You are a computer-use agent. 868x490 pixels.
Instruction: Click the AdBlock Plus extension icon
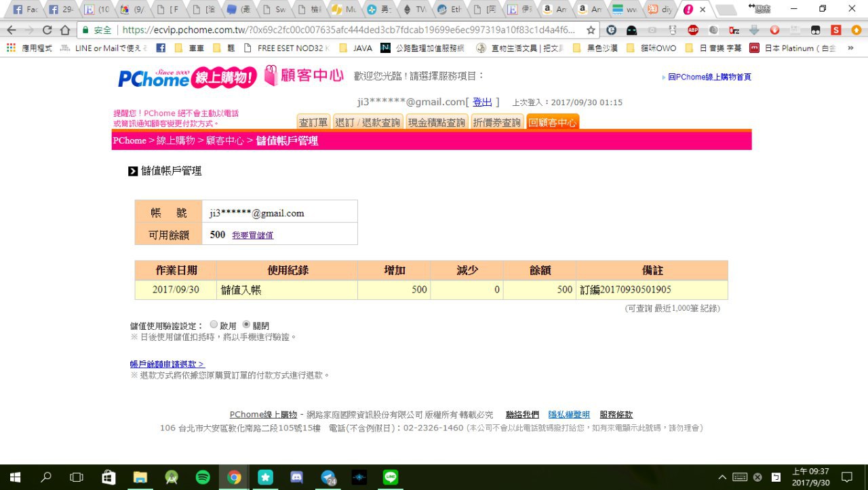(x=693, y=30)
